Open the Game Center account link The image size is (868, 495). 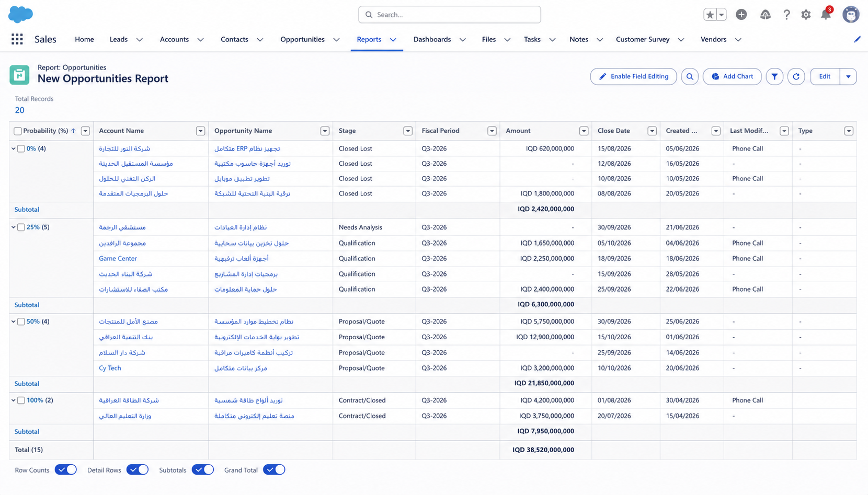[x=118, y=258]
